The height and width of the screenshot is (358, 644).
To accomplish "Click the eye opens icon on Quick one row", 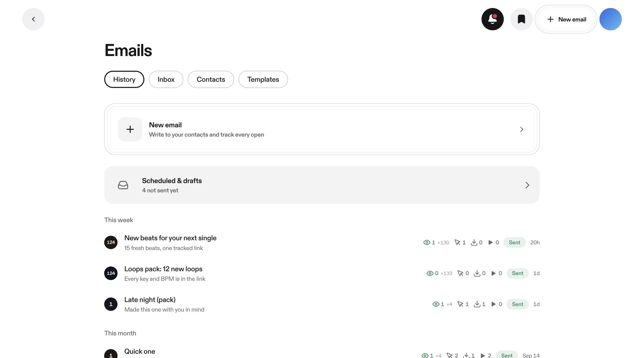I will tap(425, 355).
